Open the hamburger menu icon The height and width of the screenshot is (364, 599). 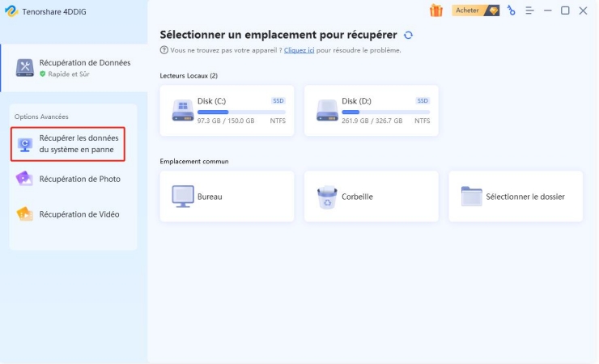[x=529, y=11]
